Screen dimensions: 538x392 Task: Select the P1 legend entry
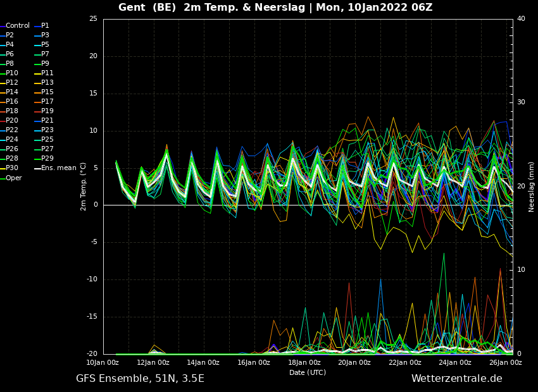click(x=42, y=26)
